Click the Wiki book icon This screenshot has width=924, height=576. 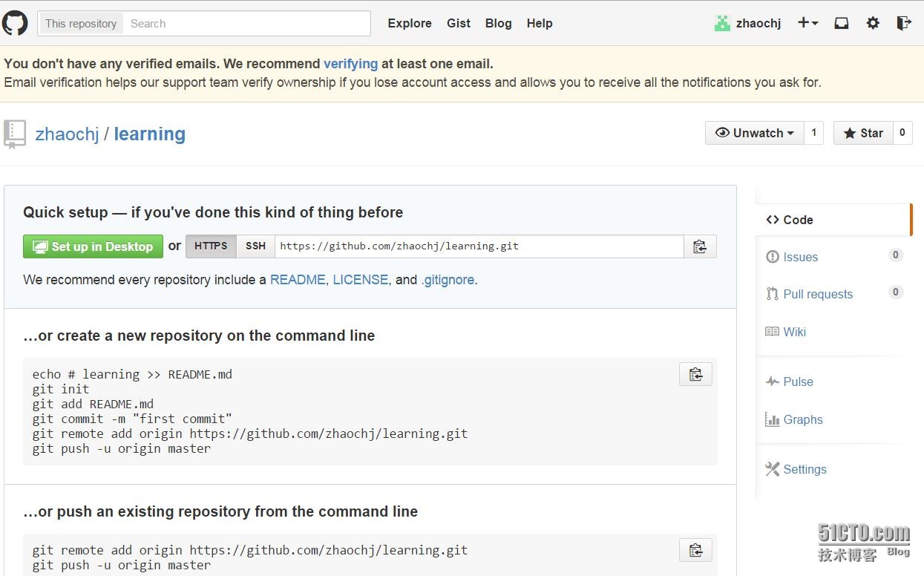coord(773,332)
